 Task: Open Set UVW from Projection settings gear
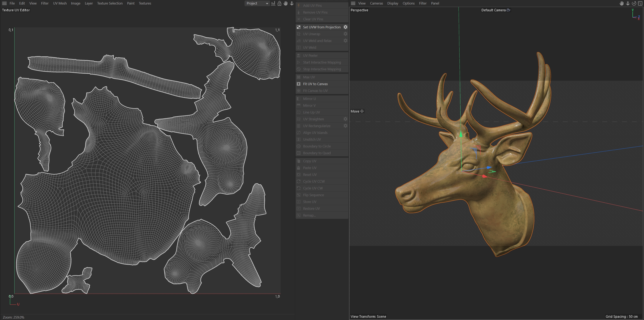pos(345,27)
